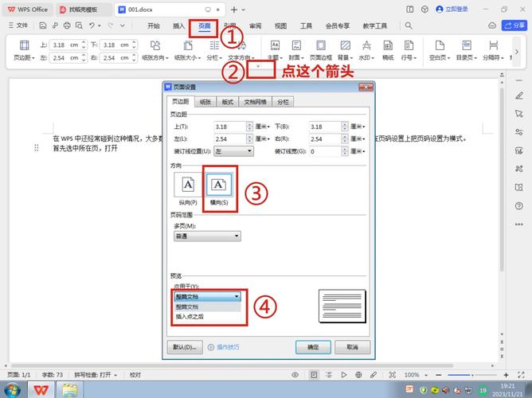The width and height of the screenshot is (532, 398).
Task: Open the 文件 file menu
Action: 18,25
